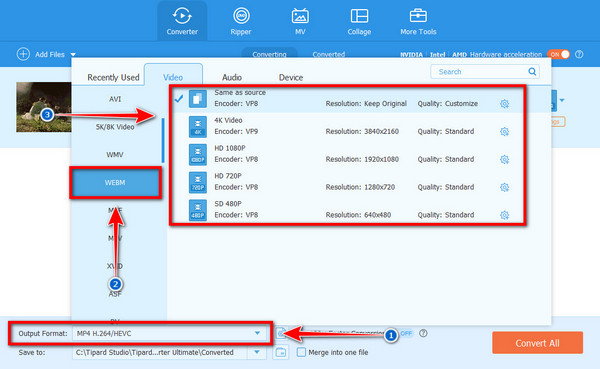The width and height of the screenshot is (600, 369).
Task: Open the Ripper module
Action: pyautogui.click(x=241, y=21)
